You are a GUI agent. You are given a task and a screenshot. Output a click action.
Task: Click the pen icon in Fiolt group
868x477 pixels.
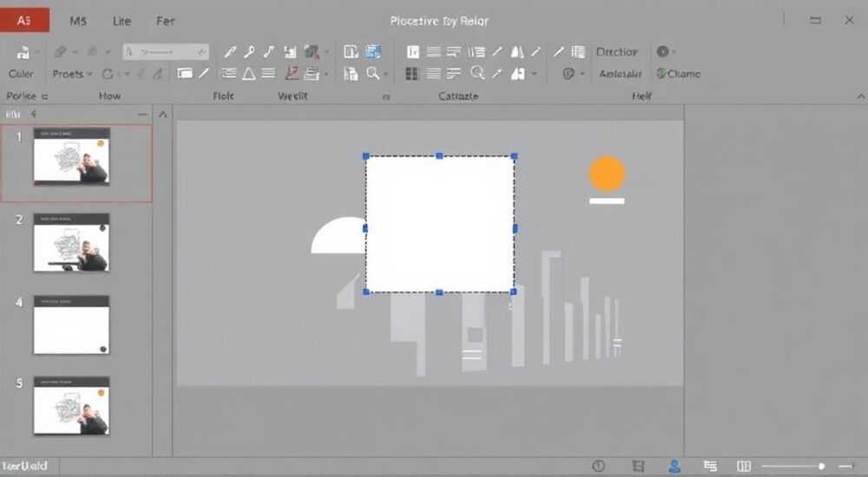click(x=230, y=51)
